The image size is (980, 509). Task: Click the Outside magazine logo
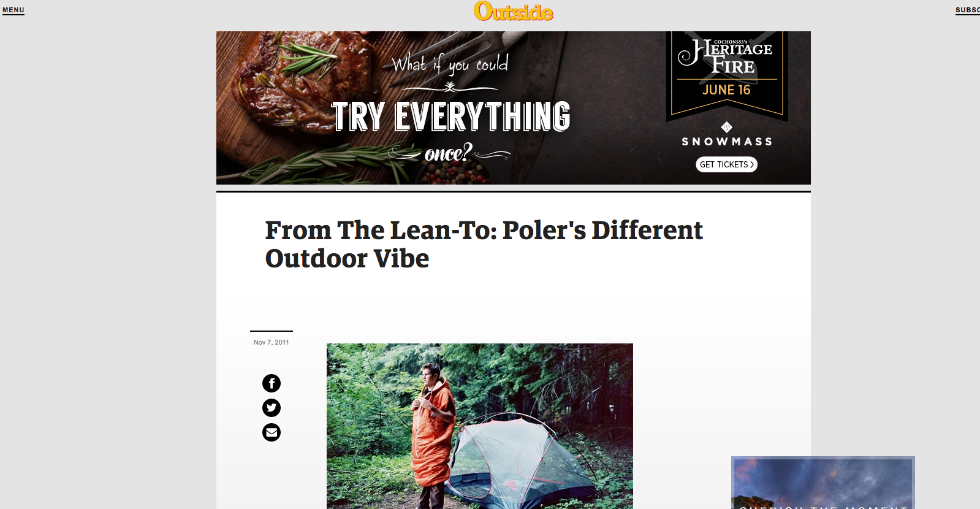tap(514, 11)
